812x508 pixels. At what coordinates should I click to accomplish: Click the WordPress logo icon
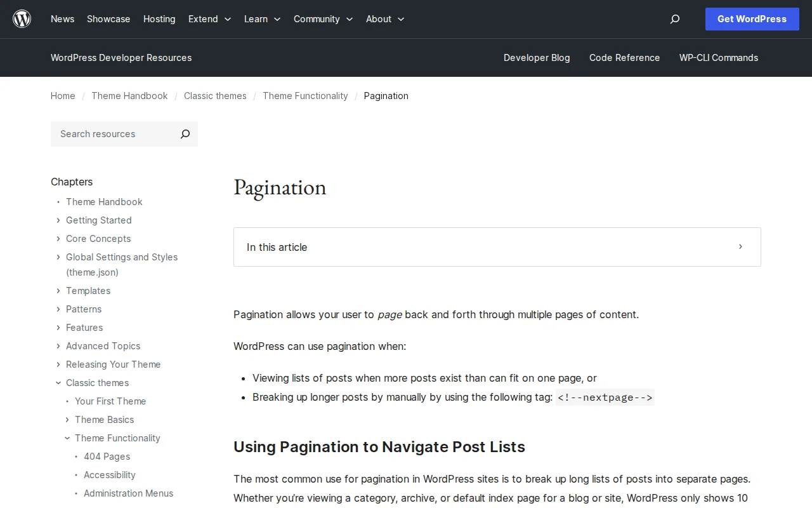click(22, 18)
